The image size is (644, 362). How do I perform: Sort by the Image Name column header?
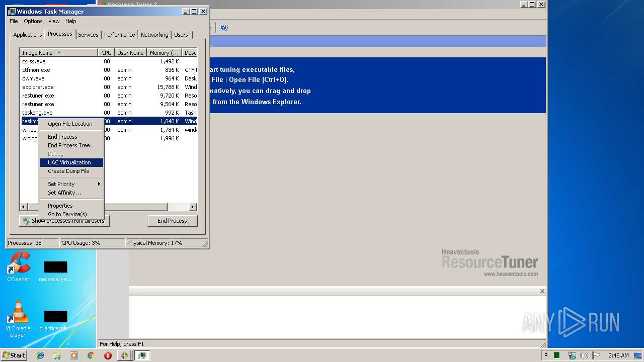click(59, 53)
